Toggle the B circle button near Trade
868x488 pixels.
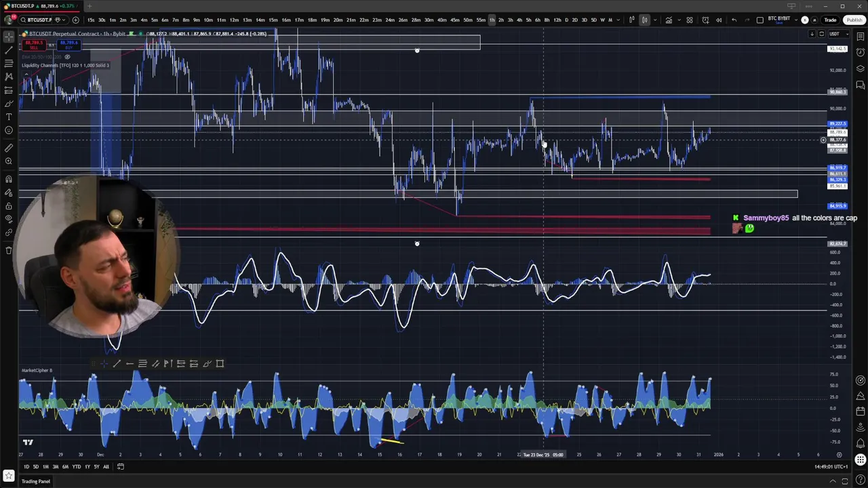point(805,20)
